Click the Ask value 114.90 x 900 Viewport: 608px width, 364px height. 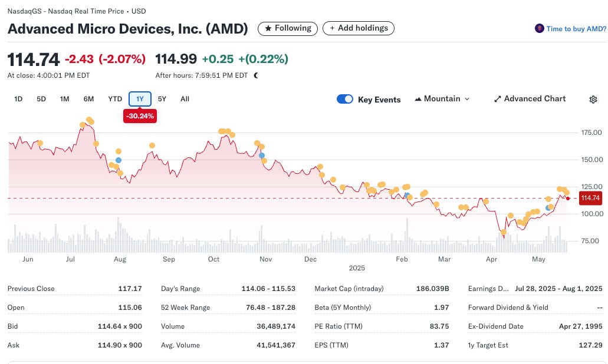pyautogui.click(x=120, y=345)
